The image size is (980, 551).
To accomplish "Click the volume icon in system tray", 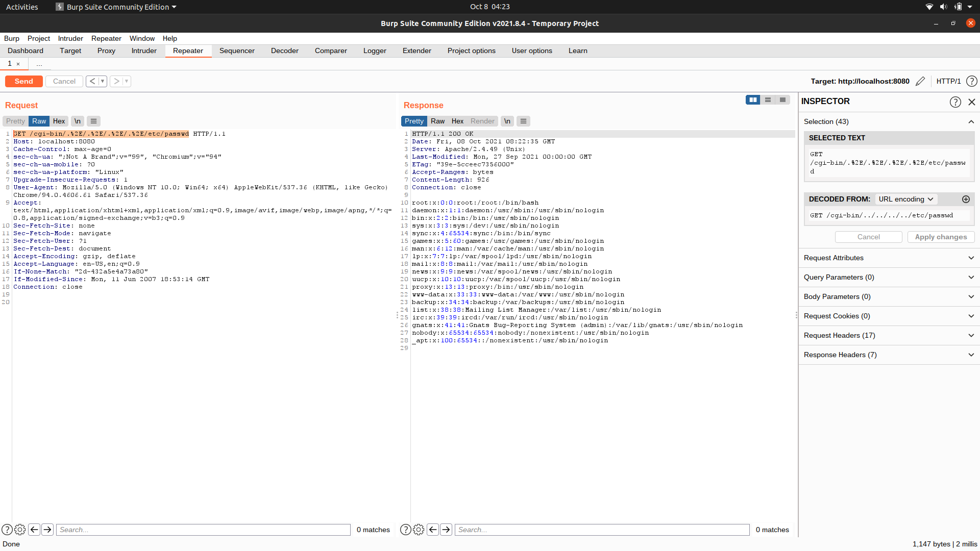I will pos(943,7).
